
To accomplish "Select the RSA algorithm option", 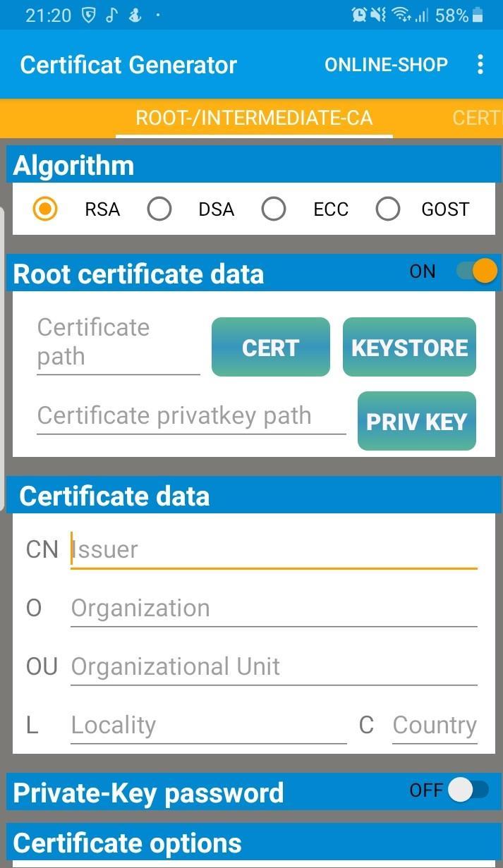I will (45, 209).
